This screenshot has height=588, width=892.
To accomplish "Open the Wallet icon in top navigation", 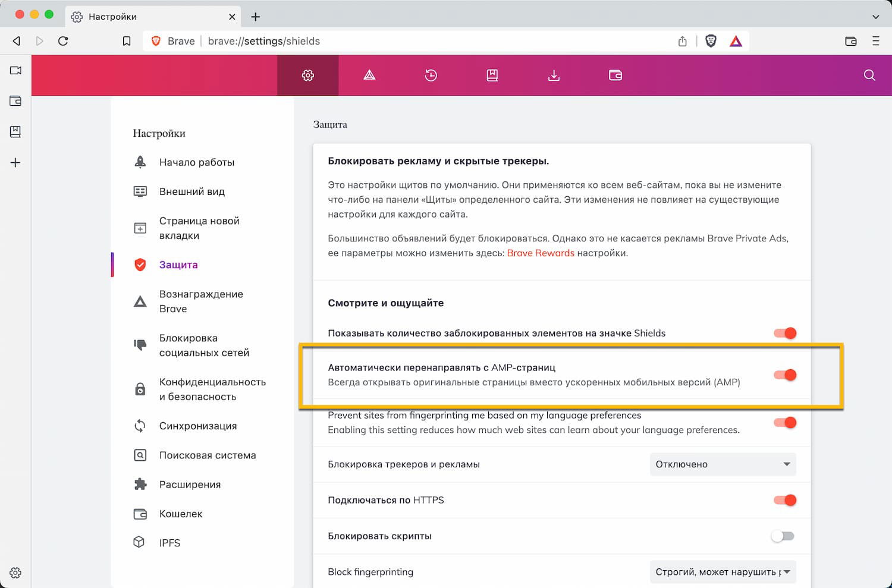I will click(615, 76).
